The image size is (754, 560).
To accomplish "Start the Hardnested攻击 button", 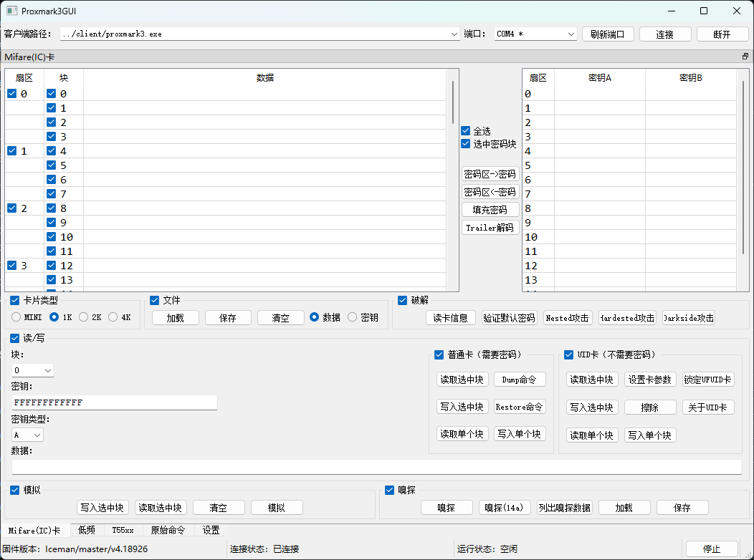I will [627, 317].
